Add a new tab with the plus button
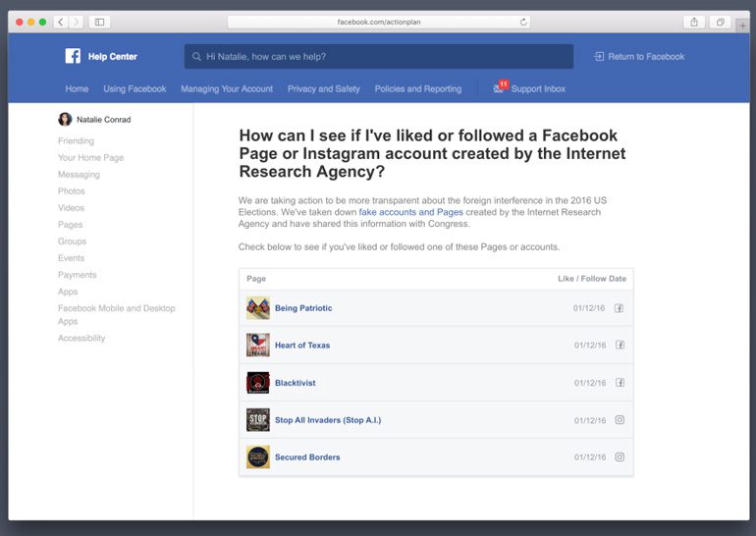This screenshot has height=536, width=756. [742, 26]
